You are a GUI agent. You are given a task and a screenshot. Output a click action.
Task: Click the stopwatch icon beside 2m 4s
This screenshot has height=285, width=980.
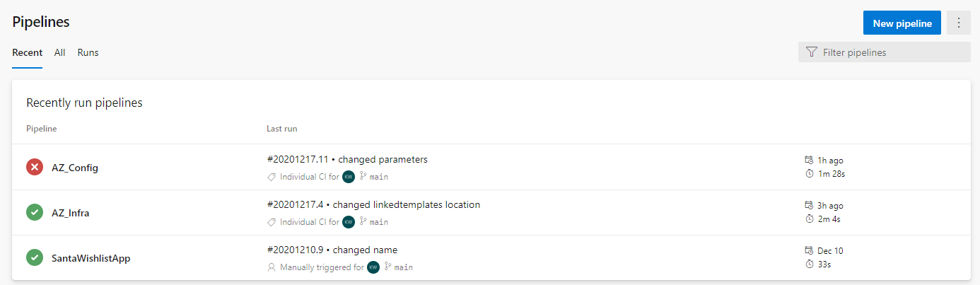(x=810, y=219)
